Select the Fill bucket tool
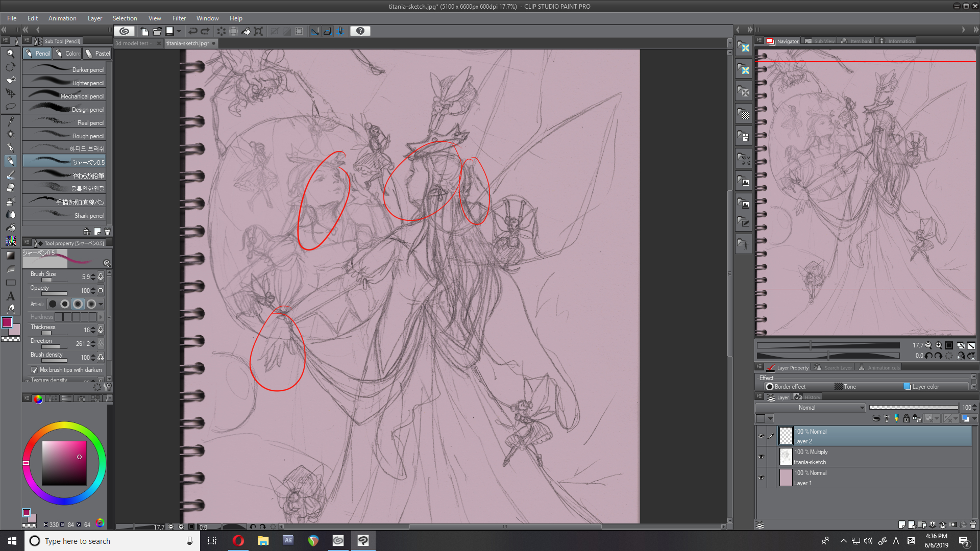Screen dimensions: 980x551 click(10, 228)
